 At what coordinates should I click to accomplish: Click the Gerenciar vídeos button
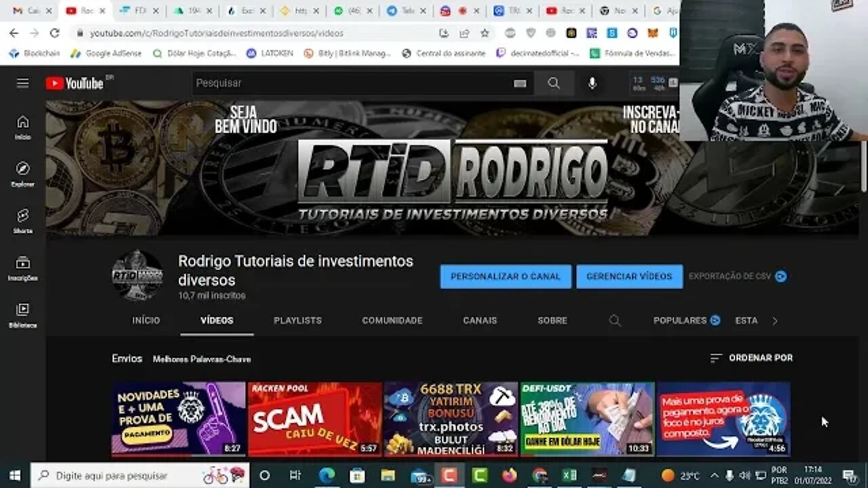pyautogui.click(x=629, y=277)
